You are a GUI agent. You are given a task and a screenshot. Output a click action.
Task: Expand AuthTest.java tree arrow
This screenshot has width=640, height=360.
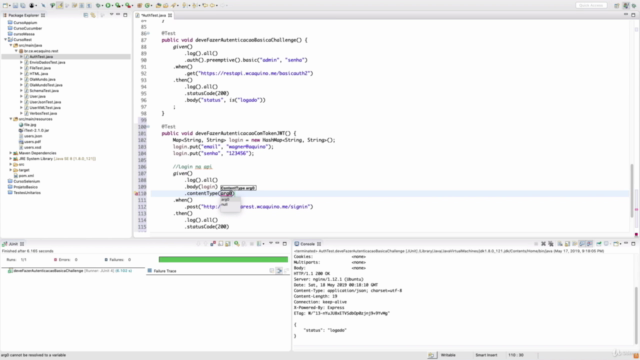pyautogui.click(x=22, y=57)
